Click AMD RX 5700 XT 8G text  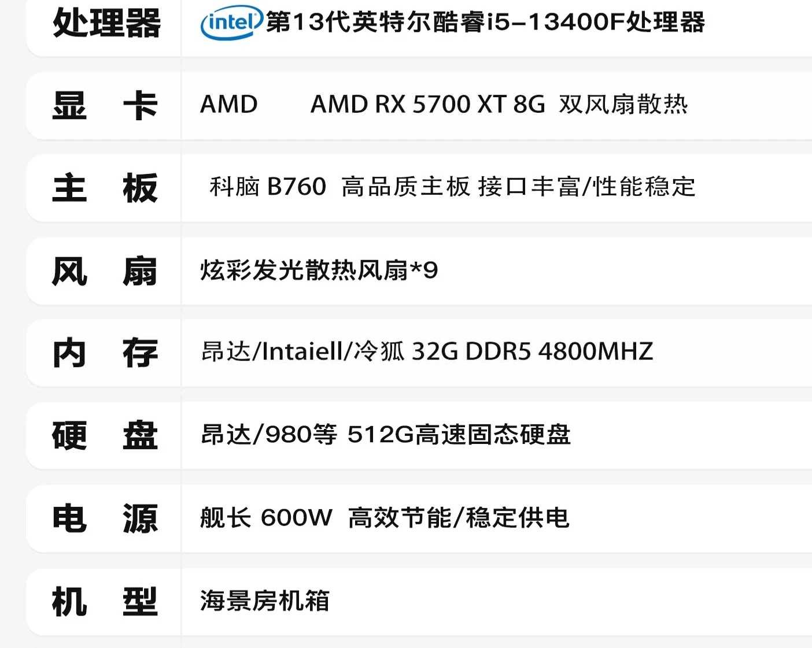pyautogui.click(x=428, y=105)
